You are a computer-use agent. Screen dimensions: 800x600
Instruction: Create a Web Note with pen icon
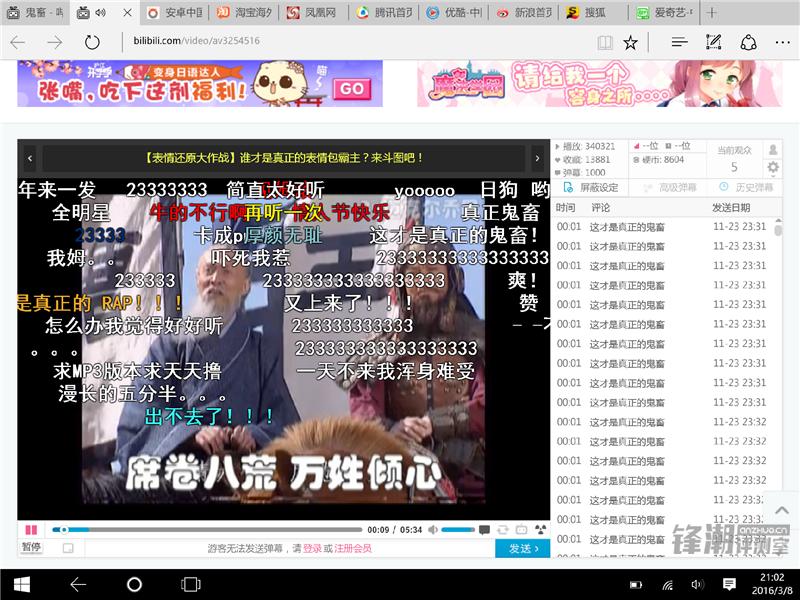(713, 42)
